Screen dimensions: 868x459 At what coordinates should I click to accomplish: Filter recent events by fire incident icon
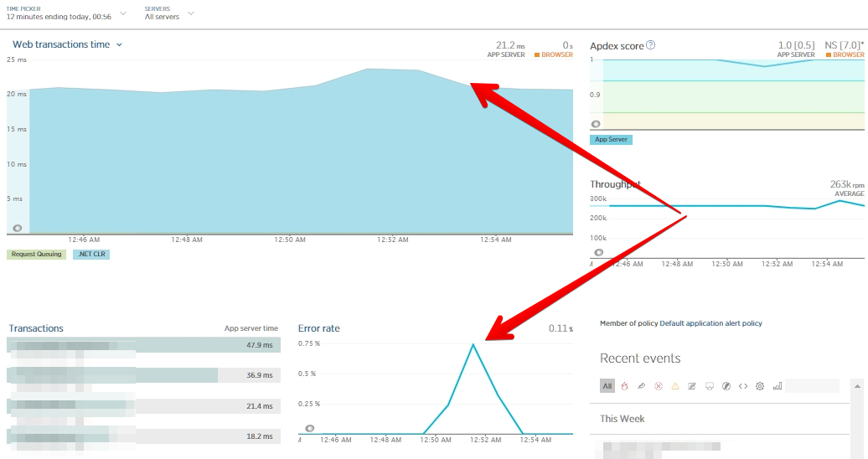point(624,386)
